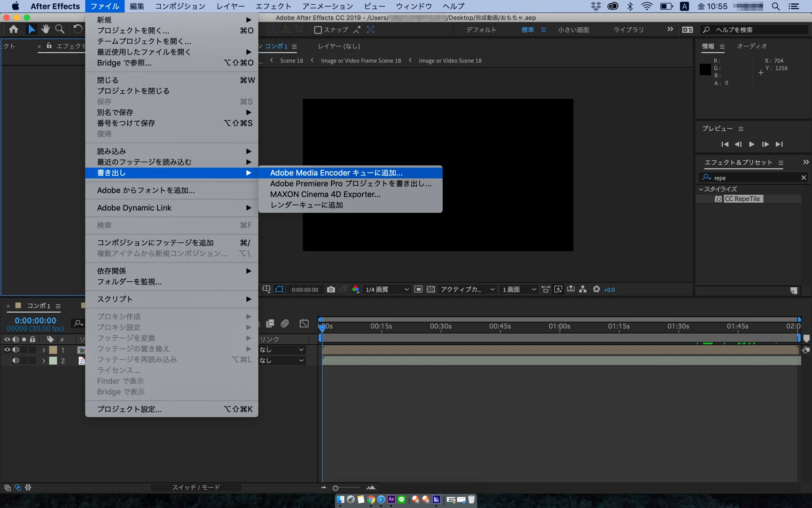Open Chrome from the dock
Screen dimensions: 812x508
click(x=371, y=499)
